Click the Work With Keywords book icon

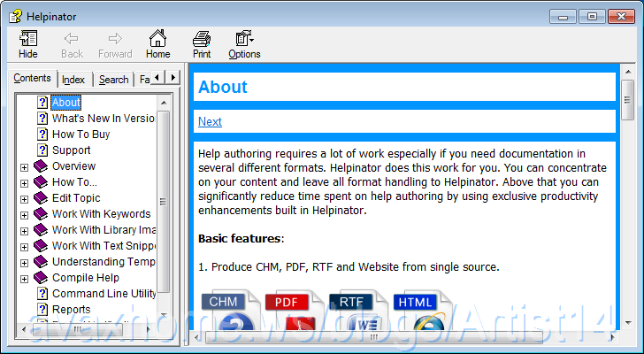pos(41,214)
